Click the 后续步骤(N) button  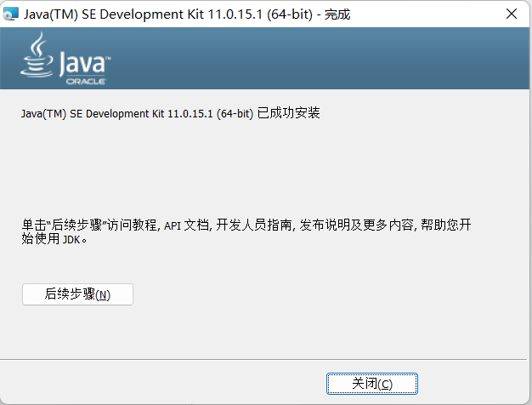point(77,294)
